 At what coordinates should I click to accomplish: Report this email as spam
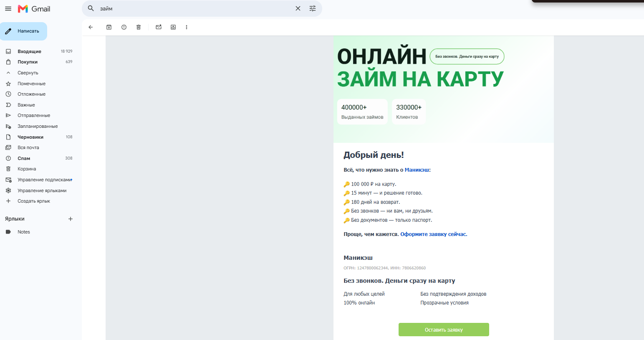click(x=124, y=27)
